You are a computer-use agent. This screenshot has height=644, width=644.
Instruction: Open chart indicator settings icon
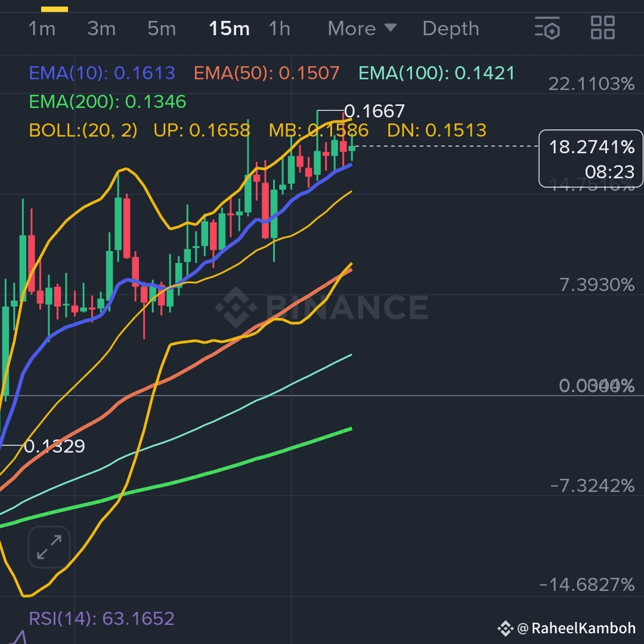pos(547,28)
